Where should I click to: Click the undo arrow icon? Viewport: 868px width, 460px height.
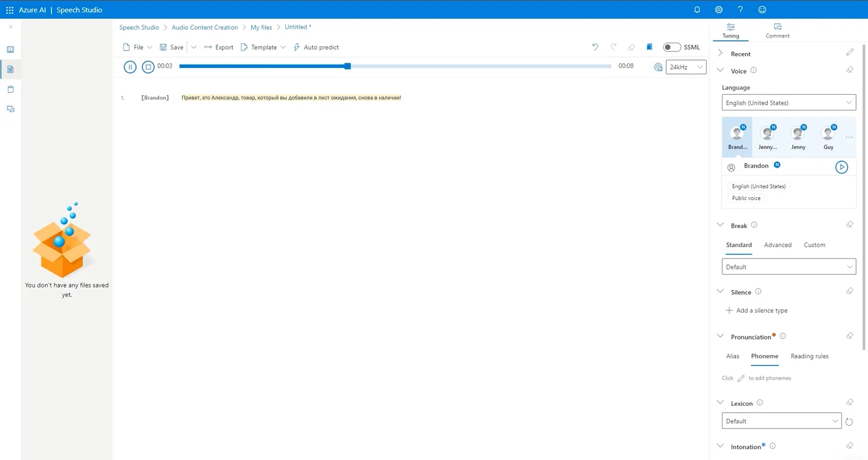click(595, 47)
